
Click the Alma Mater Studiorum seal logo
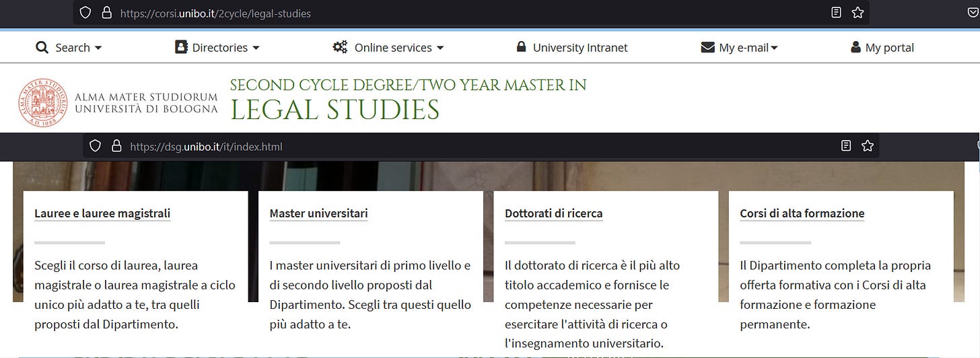tap(43, 103)
